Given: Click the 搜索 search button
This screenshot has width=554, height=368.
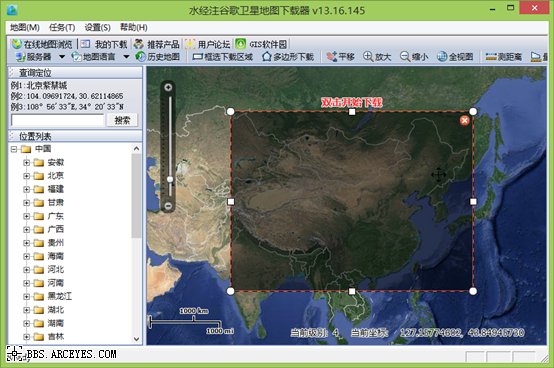Looking at the screenshot, I should (x=122, y=120).
